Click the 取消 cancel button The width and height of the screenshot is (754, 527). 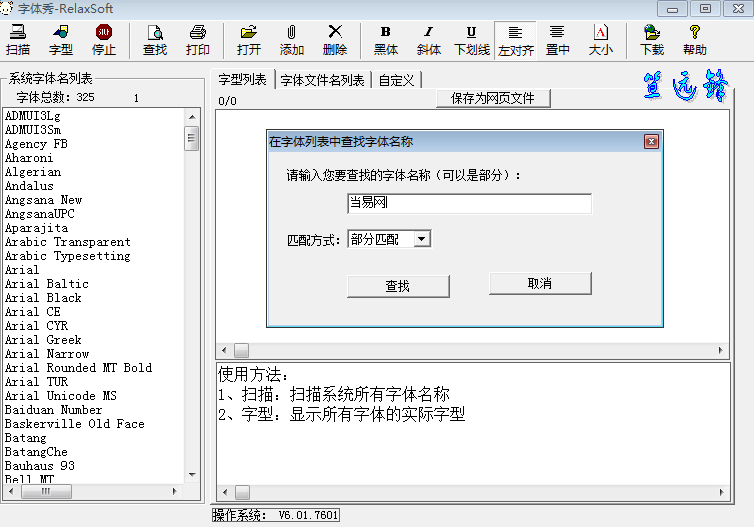540,284
